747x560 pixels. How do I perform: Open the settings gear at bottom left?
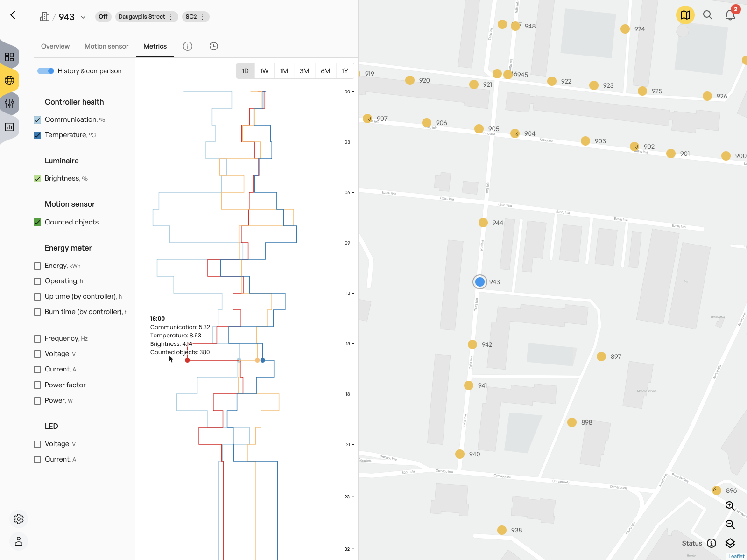click(x=19, y=519)
